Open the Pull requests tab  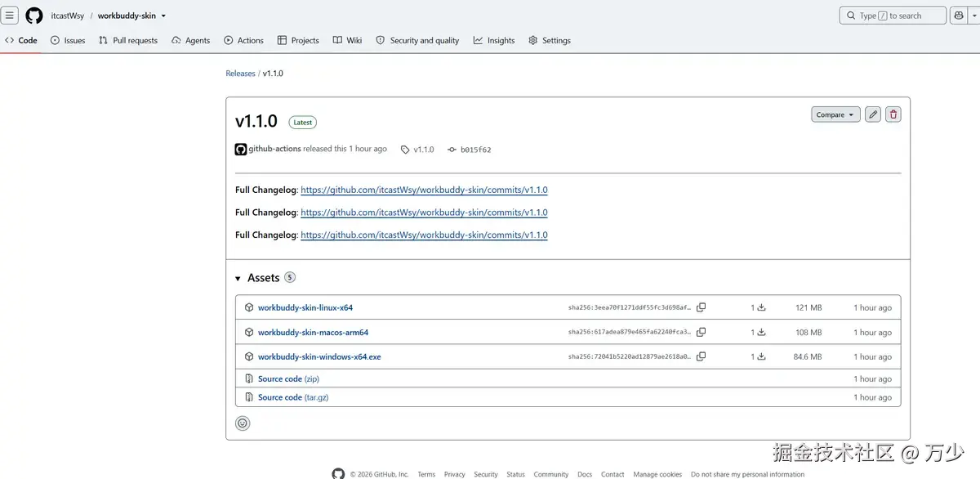128,40
